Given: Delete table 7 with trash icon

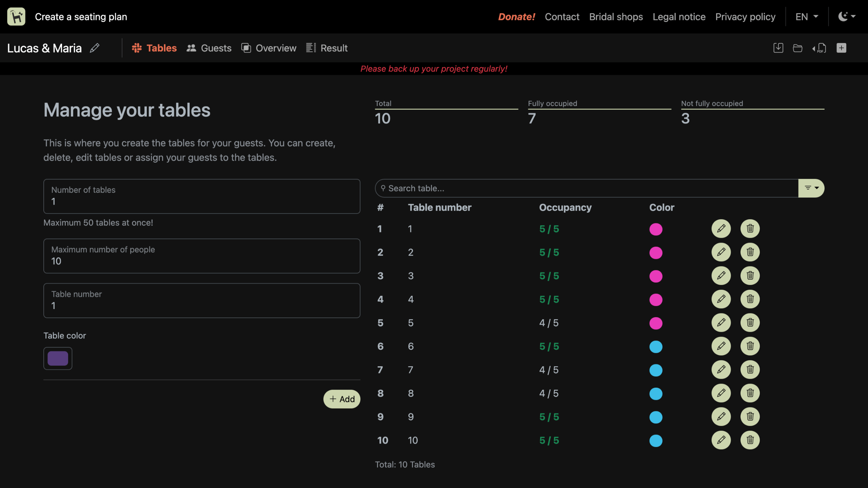Looking at the screenshot, I should click(x=750, y=370).
